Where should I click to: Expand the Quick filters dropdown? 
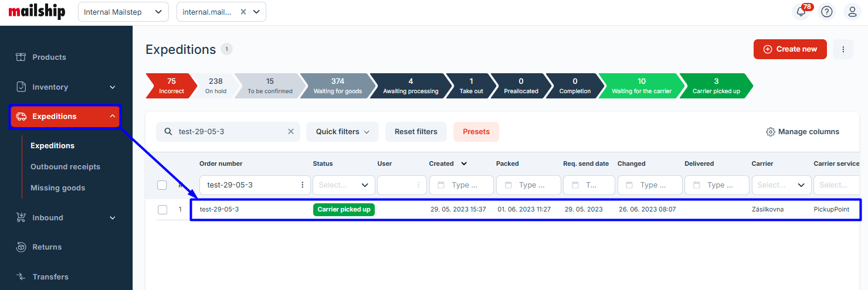point(343,132)
